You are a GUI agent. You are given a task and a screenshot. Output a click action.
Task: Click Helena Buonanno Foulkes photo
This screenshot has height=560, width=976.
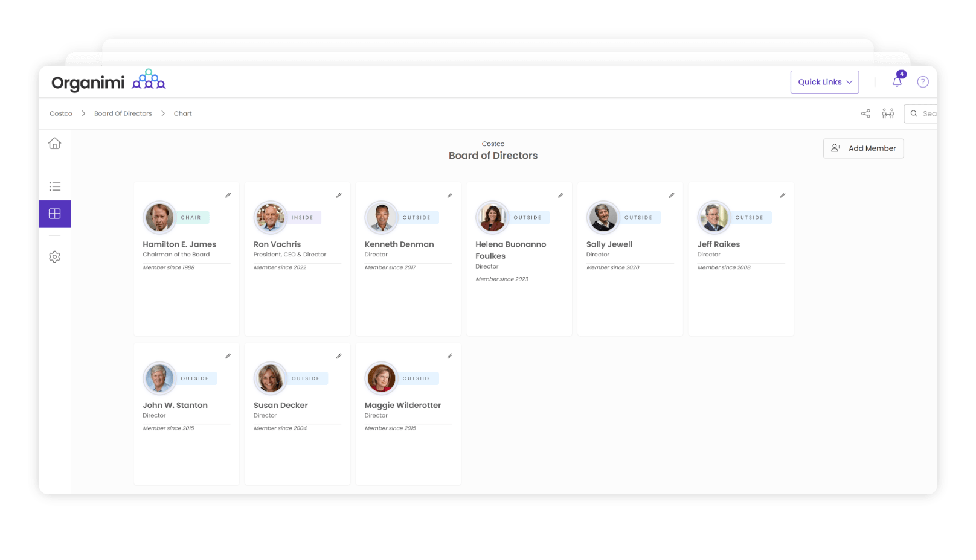492,217
